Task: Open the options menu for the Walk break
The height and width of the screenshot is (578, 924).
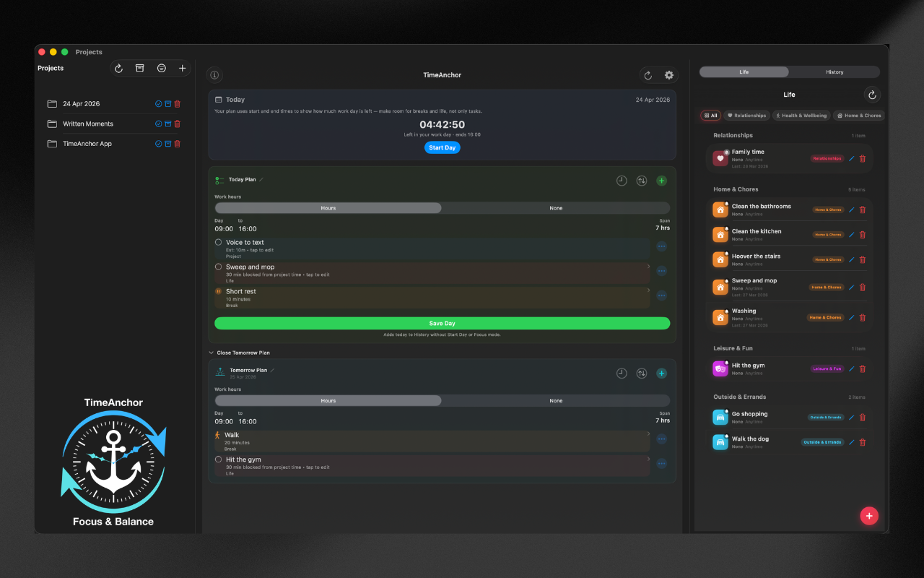Action: click(x=661, y=439)
